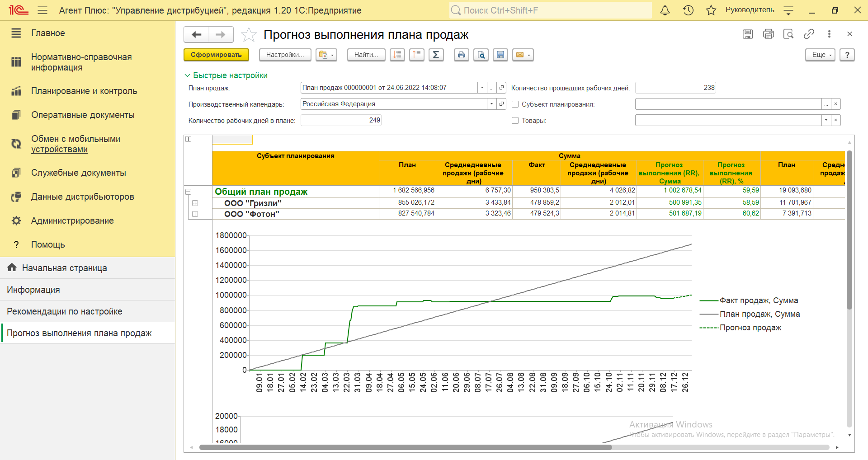Screen dimensions: 868x460
Task: Save report with toolbar diskette icon
Action: pyautogui.click(x=500, y=55)
